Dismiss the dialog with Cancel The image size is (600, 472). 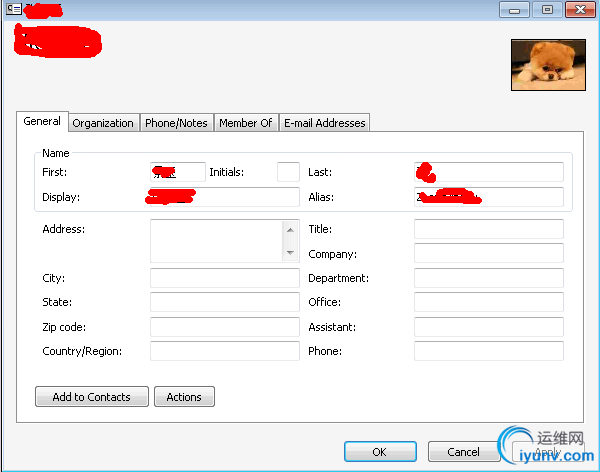coord(464,452)
